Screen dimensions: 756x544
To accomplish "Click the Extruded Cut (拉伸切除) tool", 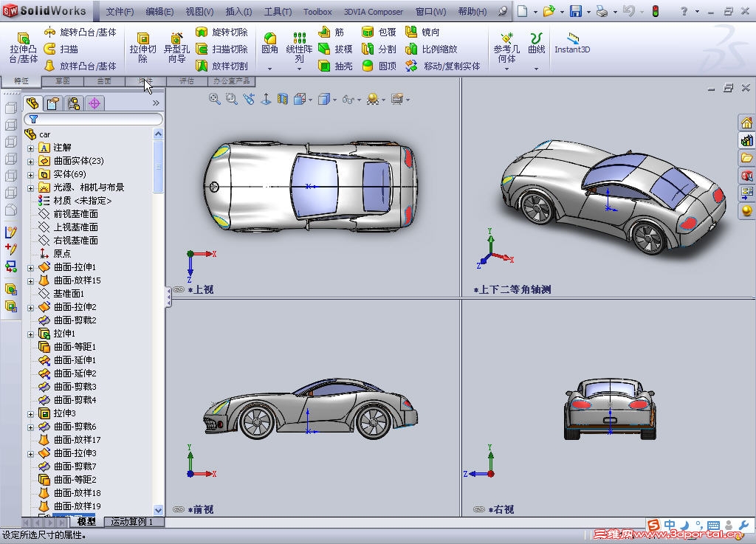I will pos(142,48).
